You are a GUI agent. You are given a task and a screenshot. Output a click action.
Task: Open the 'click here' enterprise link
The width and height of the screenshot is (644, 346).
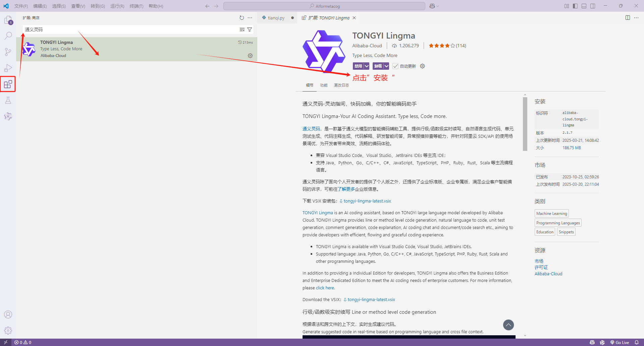coord(325,288)
